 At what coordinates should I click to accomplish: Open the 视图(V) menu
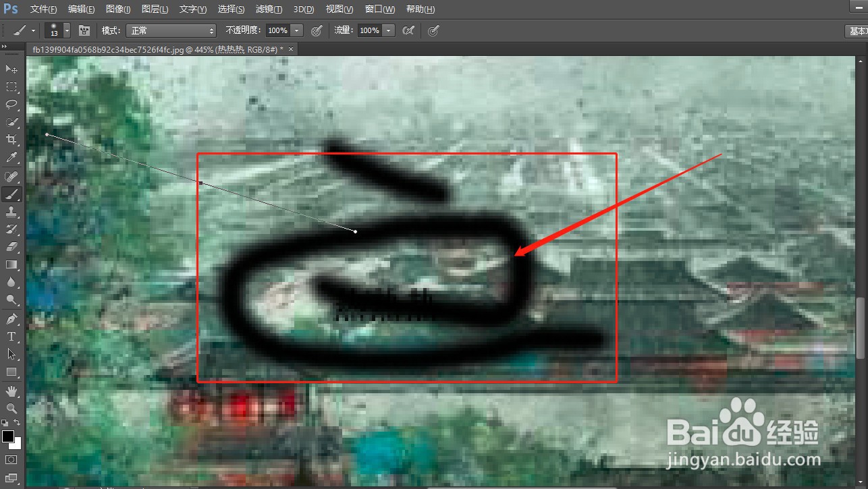coord(340,9)
